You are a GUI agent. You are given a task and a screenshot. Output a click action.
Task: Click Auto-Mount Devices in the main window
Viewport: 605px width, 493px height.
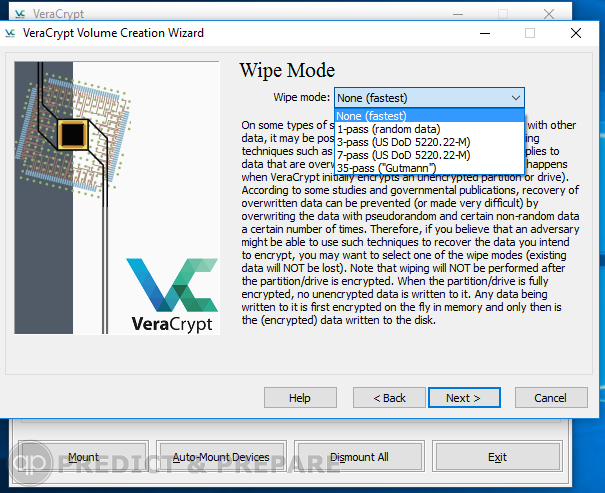click(221, 457)
